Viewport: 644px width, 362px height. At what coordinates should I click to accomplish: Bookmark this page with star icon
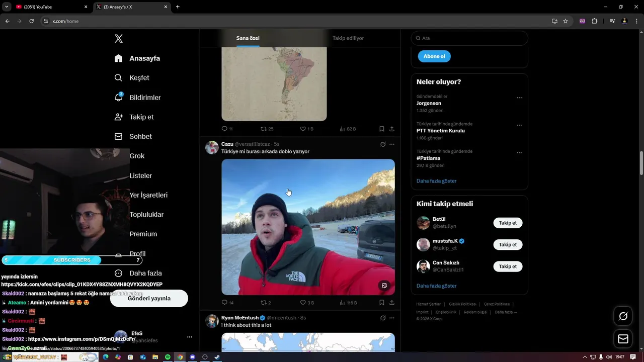point(566,21)
